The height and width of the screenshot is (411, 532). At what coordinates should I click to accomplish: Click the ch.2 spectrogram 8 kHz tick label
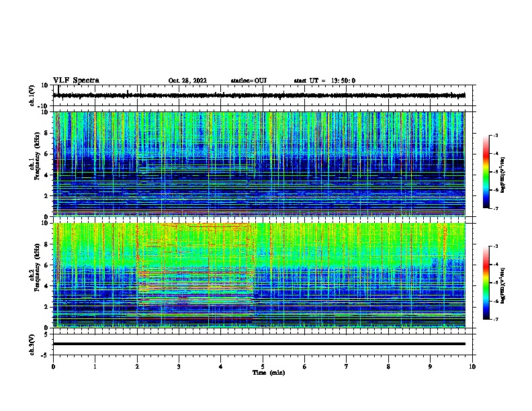coord(46,244)
